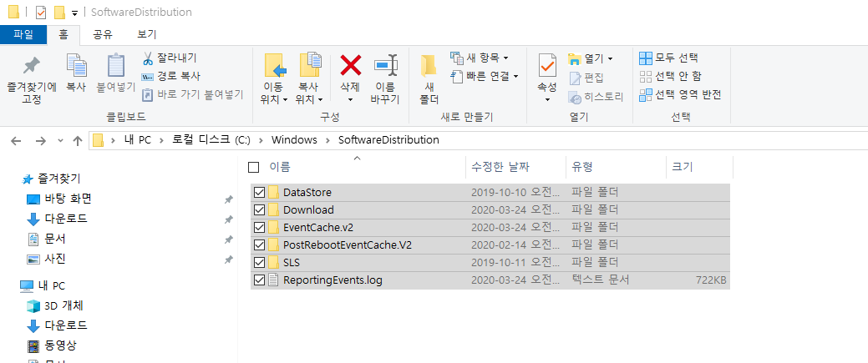Click the 즐겨찾기 star heading
Image resolution: width=868 pixels, height=363 pixels.
point(51,179)
